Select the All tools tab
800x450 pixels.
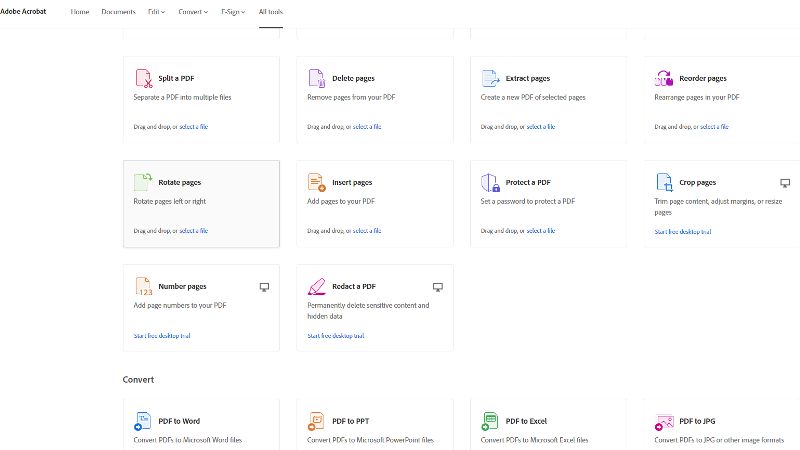point(270,12)
